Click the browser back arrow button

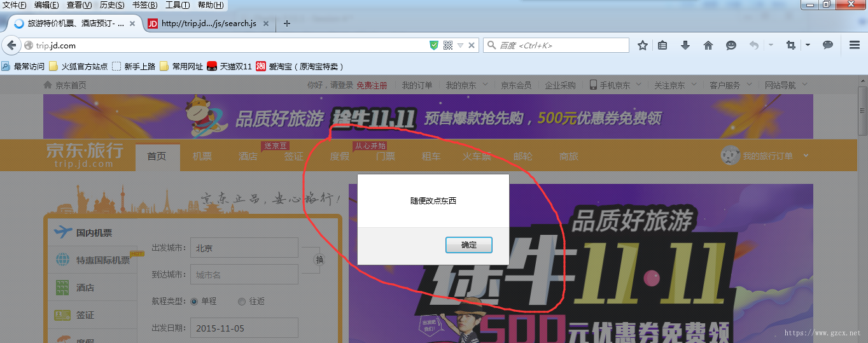(11, 45)
